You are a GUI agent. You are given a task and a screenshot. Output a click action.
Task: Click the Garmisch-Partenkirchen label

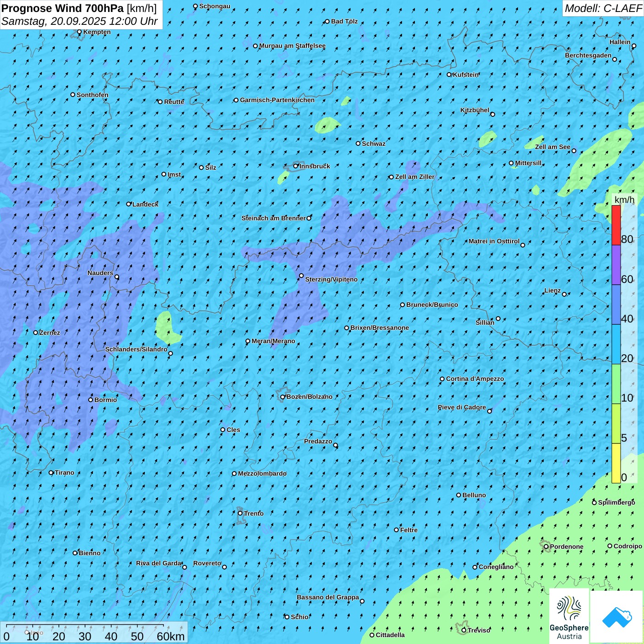[x=277, y=100]
